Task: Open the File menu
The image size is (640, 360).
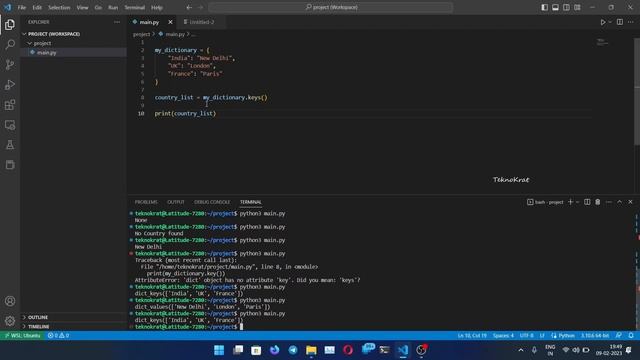Action: 22,7
